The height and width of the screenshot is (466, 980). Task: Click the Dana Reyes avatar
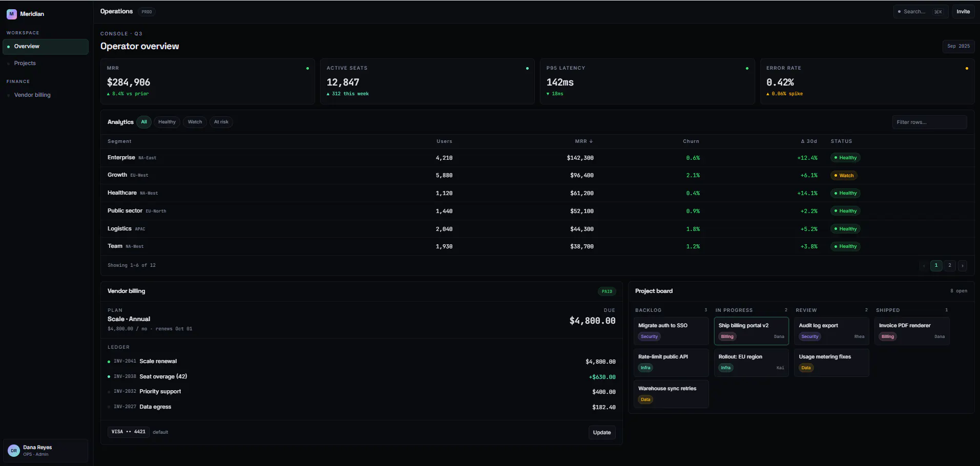14,451
